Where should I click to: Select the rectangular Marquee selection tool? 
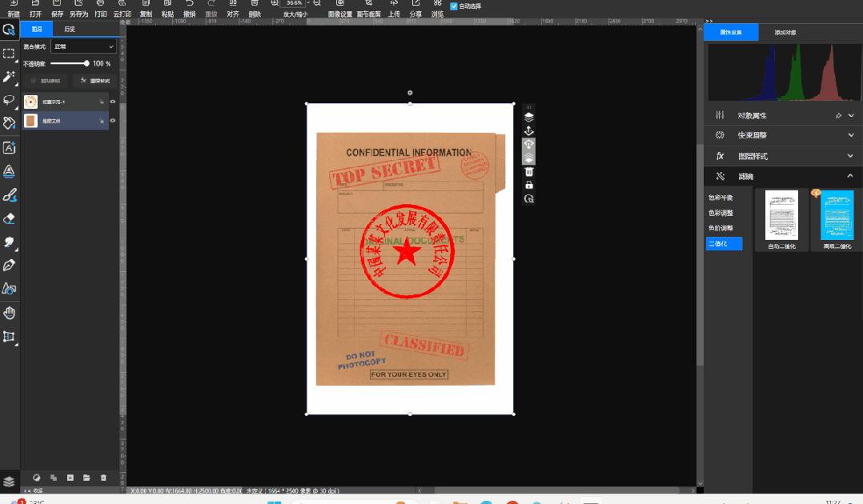click(10, 54)
